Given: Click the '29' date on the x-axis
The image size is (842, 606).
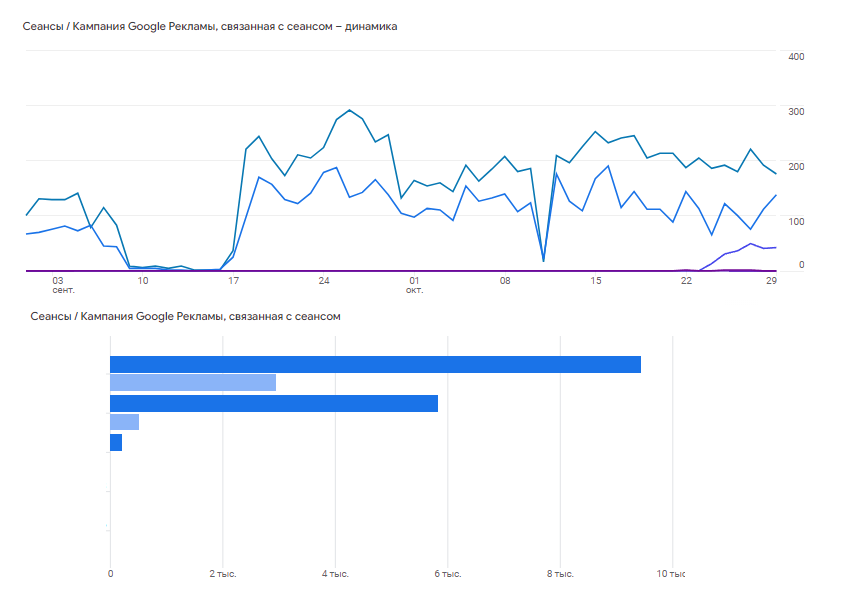Looking at the screenshot, I should point(771,281).
